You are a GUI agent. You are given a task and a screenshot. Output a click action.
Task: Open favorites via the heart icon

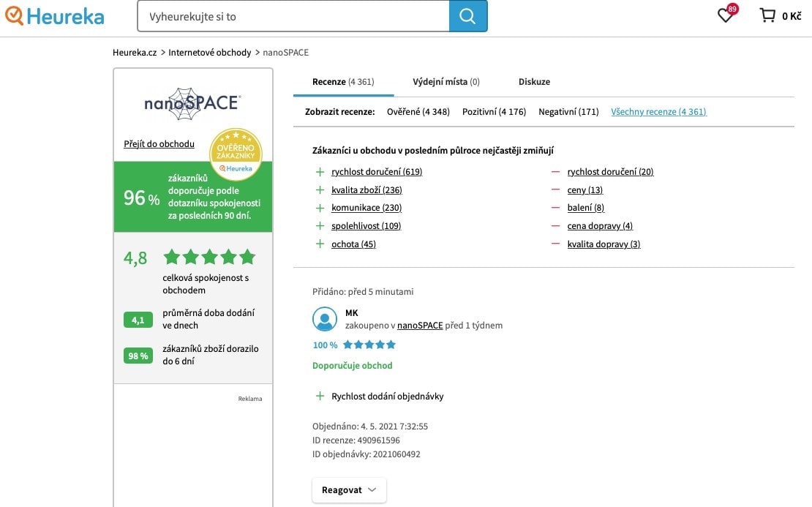click(x=725, y=15)
